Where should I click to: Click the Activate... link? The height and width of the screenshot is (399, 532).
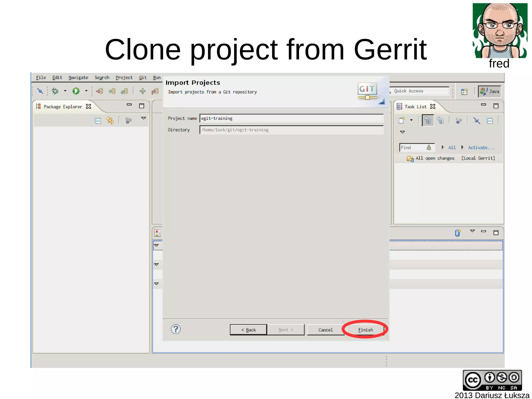pos(481,147)
